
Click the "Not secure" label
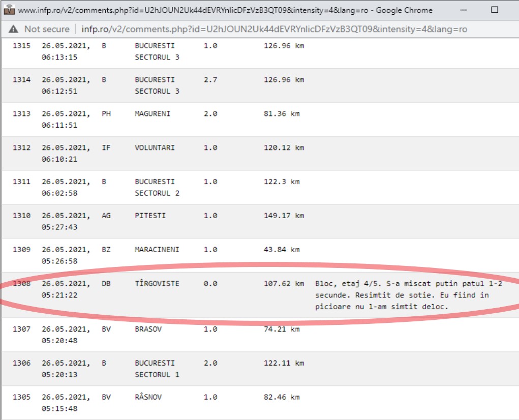46,29
